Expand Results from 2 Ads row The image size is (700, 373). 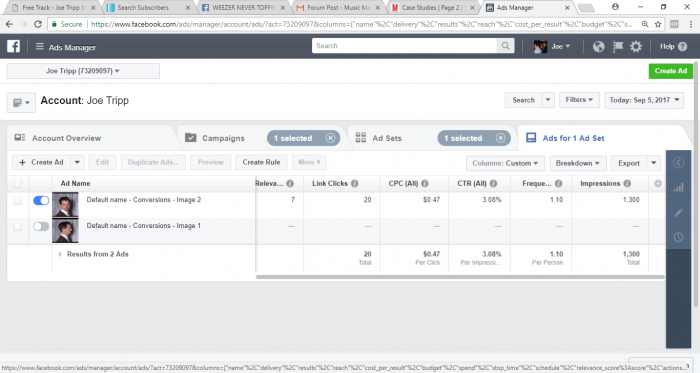point(60,254)
